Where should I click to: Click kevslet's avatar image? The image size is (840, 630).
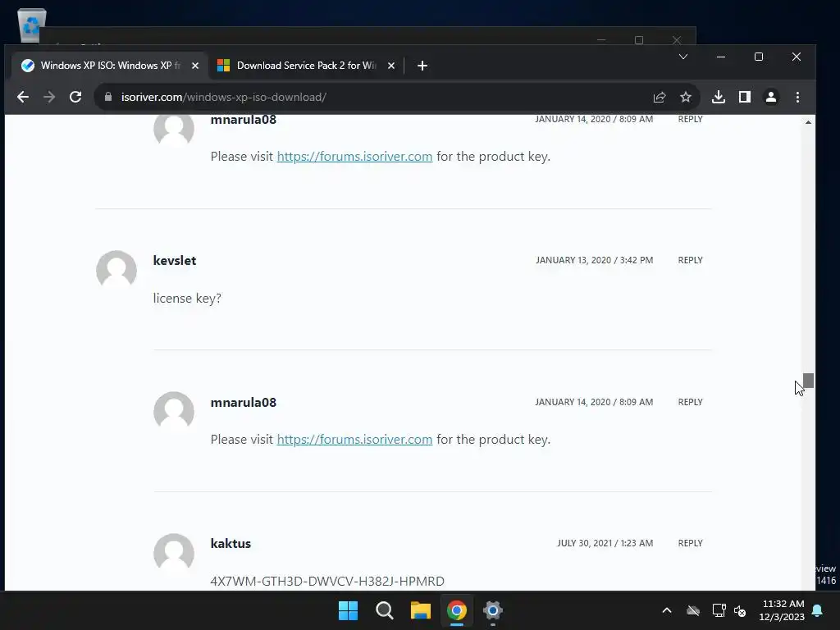coord(116,271)
